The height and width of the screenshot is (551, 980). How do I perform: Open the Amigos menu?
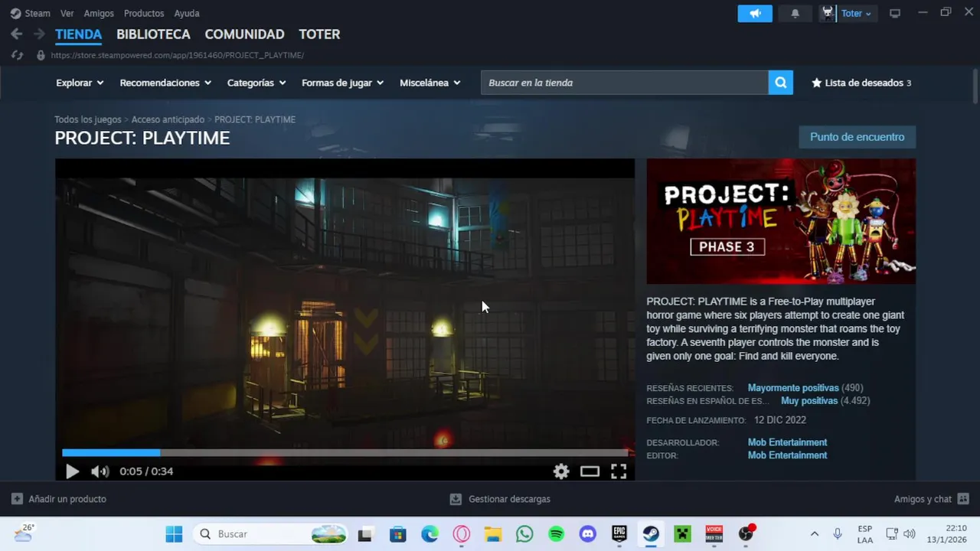(x=99, y=13)
